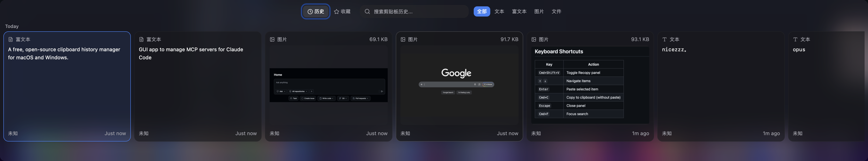Image resolution: width=868 pixels, height=161 pixels.
Task: Select the 'opus' text card
Action: (826, 86)
